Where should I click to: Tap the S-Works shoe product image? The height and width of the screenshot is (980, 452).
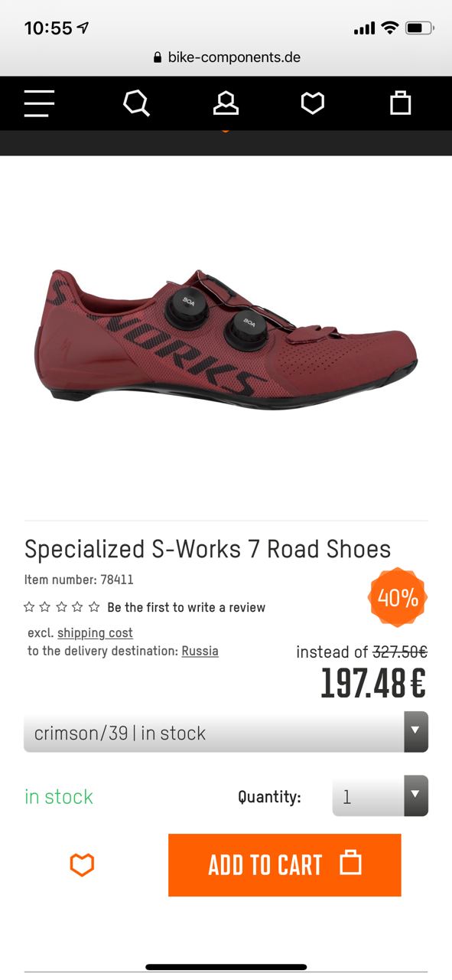pyautogui.click(x=226, y=338)
